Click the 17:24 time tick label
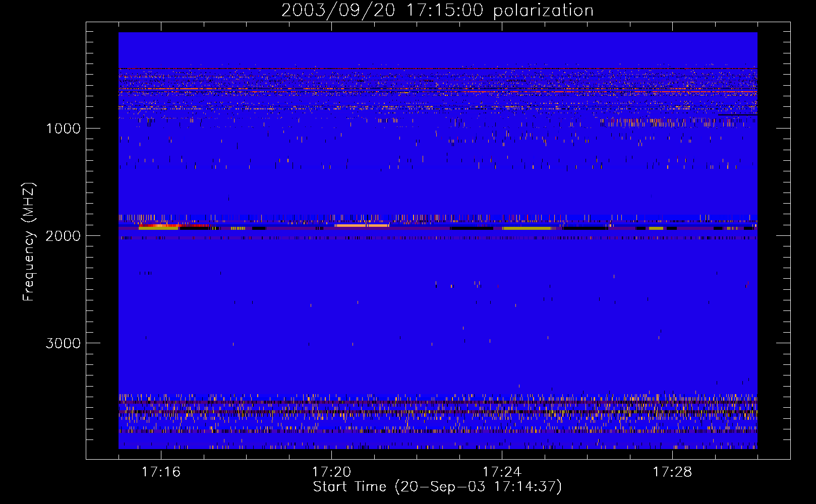Image resolution: width=816 pixels, height=504 pixels. point(502,472)
